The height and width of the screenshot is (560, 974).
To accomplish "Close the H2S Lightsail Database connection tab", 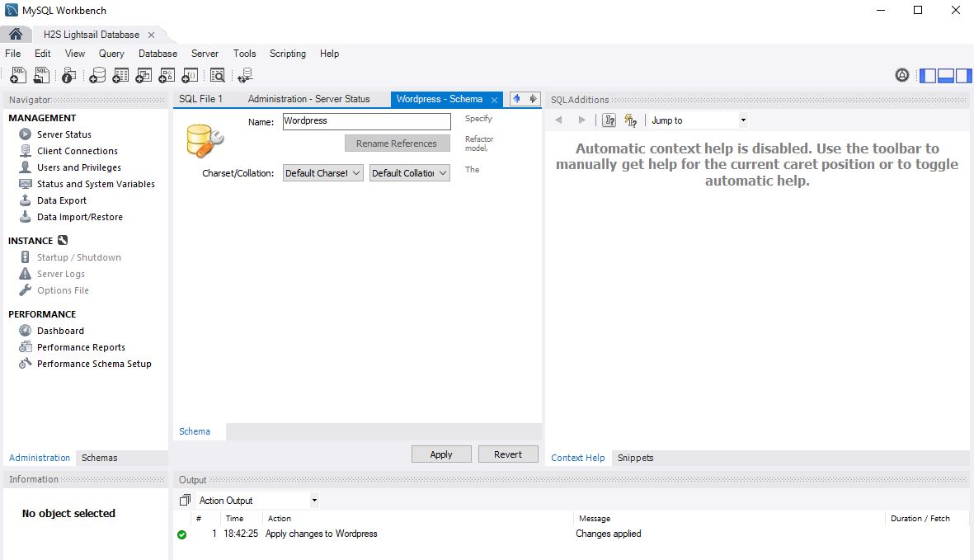I will [x=151, y=35].
